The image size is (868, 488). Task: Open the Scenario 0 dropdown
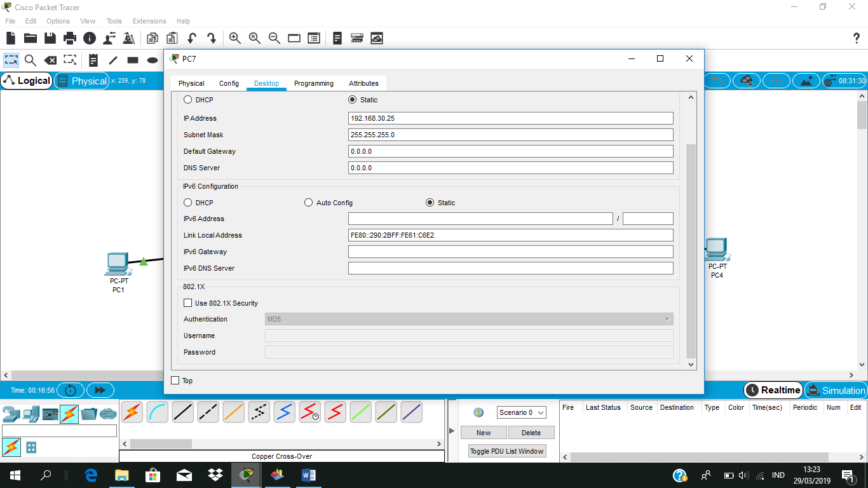(521, 412)
